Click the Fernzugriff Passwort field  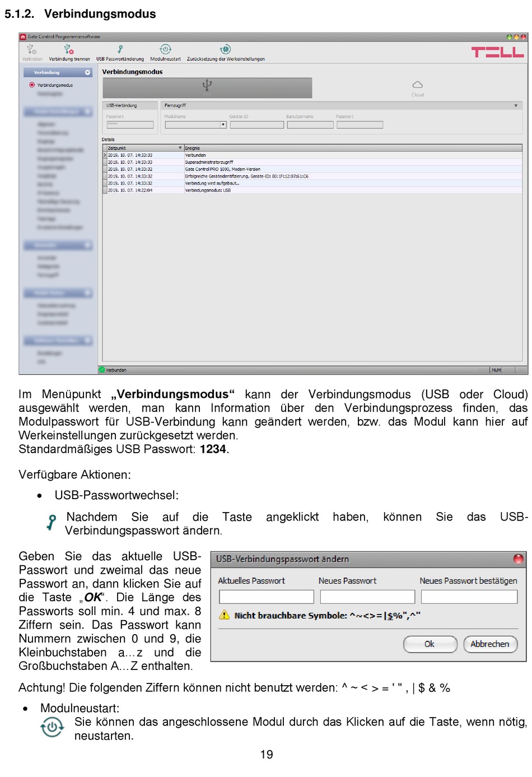point(360,125)
